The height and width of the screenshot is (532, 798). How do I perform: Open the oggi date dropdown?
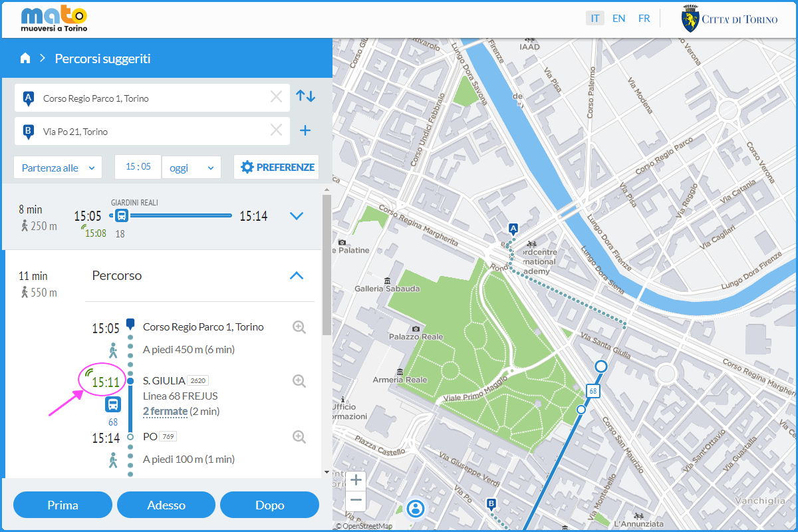[192, 168]
